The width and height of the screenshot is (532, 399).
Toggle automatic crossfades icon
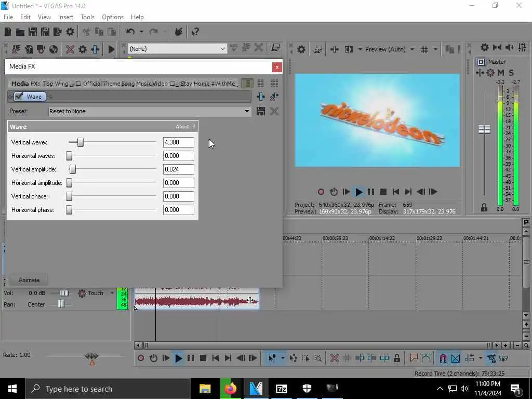[456, 358]
